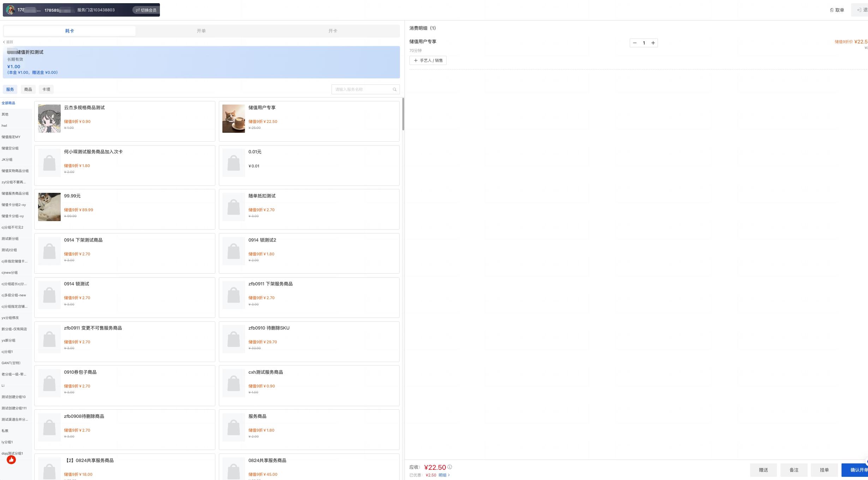868x480 pixels.
Task: Select 0910券包子商品 product card
Action: pos(125,386)
